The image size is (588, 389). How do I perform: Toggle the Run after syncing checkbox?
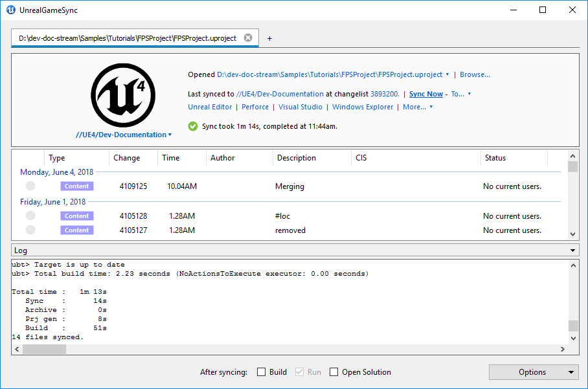point(299,372)
